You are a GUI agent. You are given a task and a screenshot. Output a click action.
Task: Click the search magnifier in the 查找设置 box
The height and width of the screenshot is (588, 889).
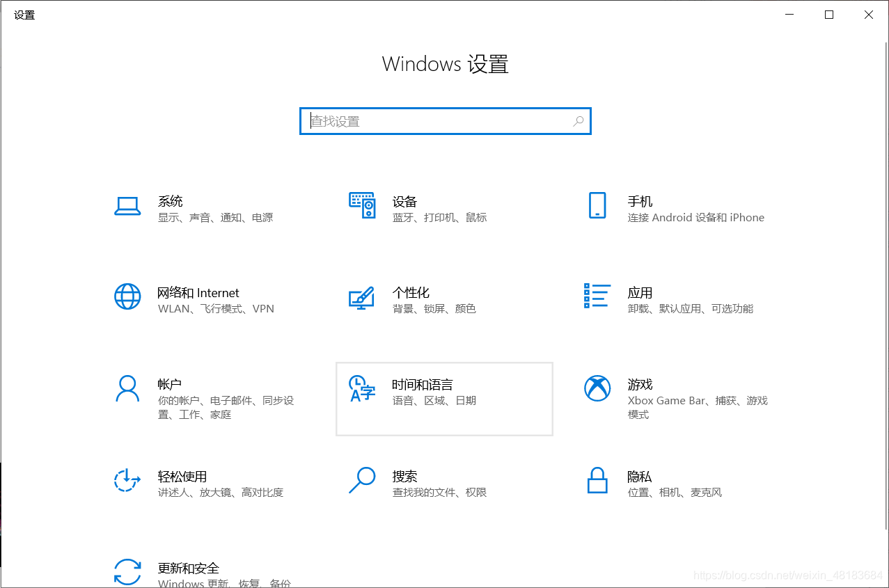click(578, 121)
